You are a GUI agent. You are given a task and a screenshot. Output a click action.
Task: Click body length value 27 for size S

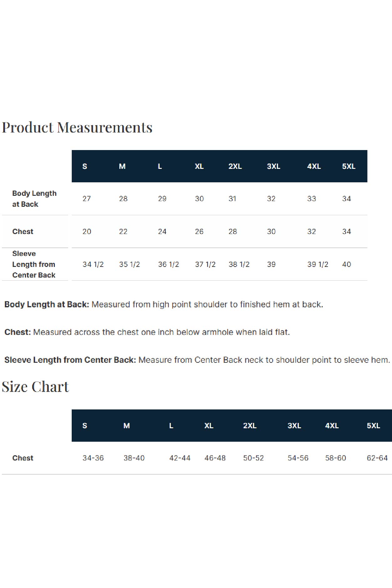[x=87, y=199]
